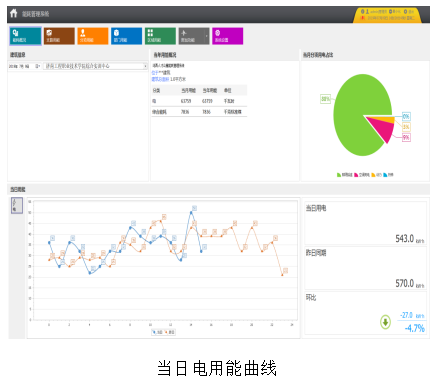This screenshot has height=377, width=437.
Task: Click the 543.0 daily electricity value
Action: point(404,239)
